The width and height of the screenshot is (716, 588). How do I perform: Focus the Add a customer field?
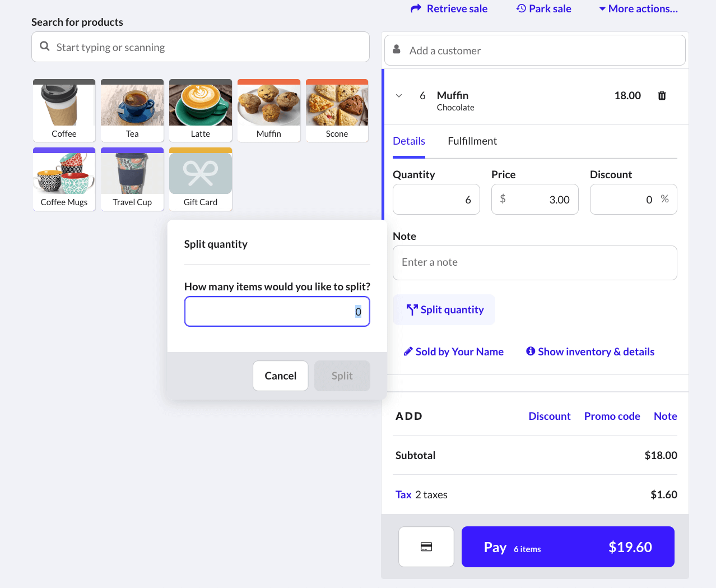tap(535, 50)
